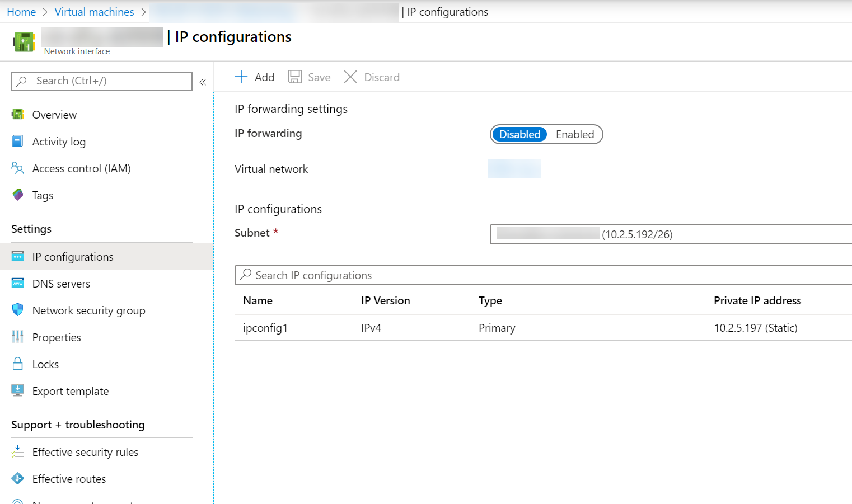Enable IP forwarding
Viewport: 852px width, 504px height.
tap(575, 134)
